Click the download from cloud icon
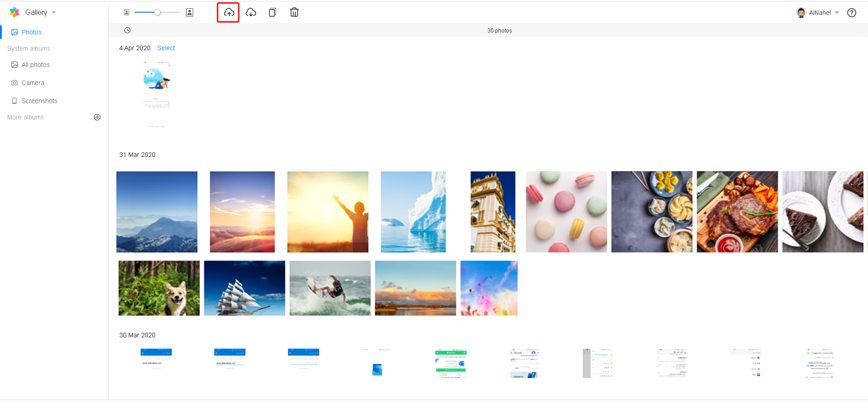This screenshot has width=868, height=402. click(251, 13)
